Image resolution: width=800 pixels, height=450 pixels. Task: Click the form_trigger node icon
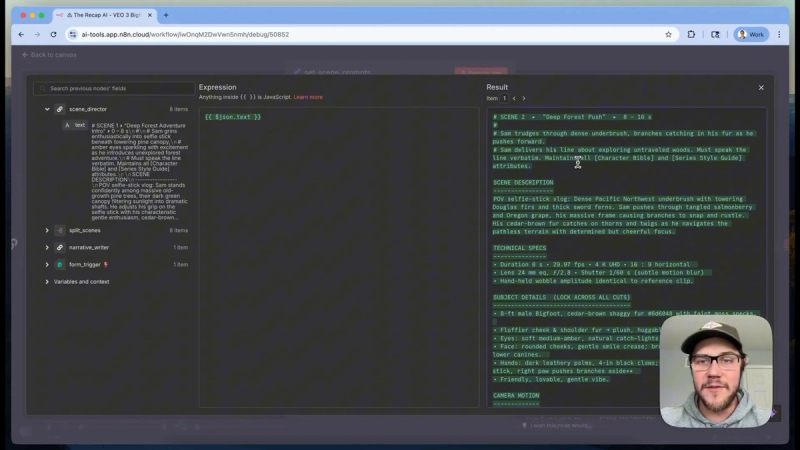(x=60, y=265)
